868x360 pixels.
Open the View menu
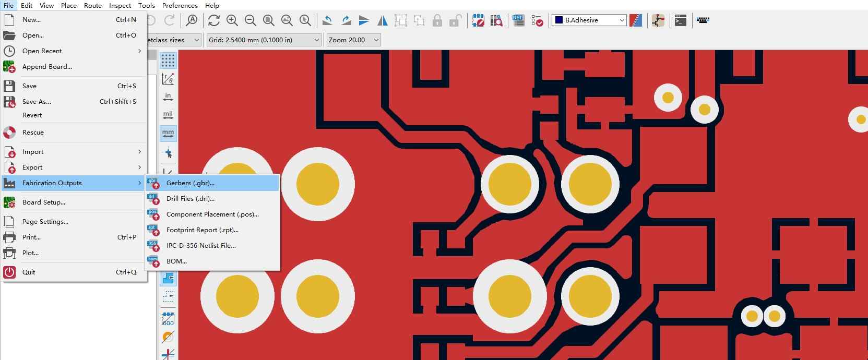(x=47, y=5)
